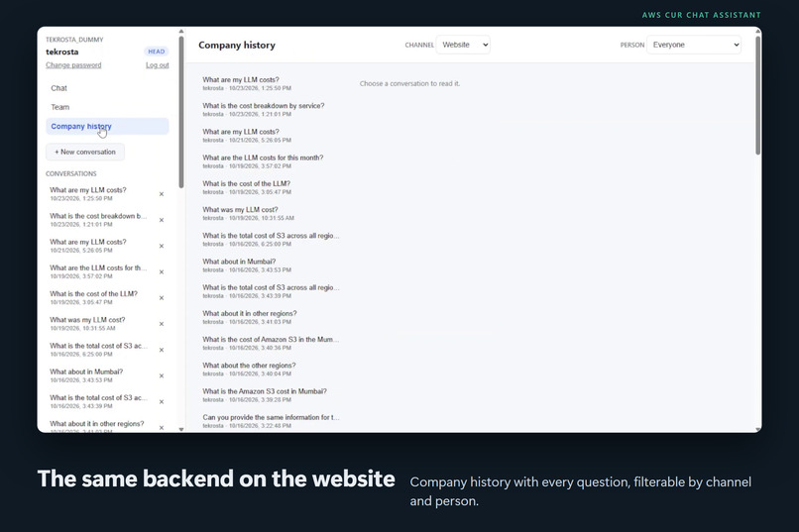Select history entry 'What about the other regions?'
This screenshot has height=532, width=799.
[x=271, y=370]
